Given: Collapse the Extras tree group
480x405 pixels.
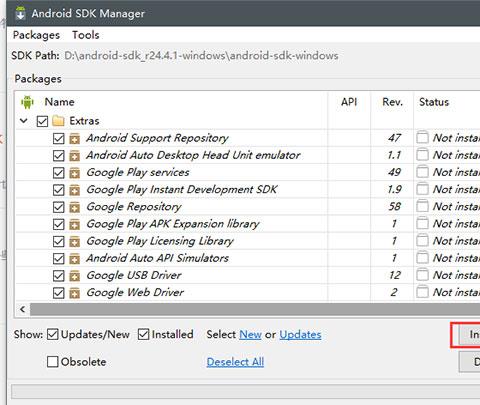Looking at the screenshot, I should point(23,121).
